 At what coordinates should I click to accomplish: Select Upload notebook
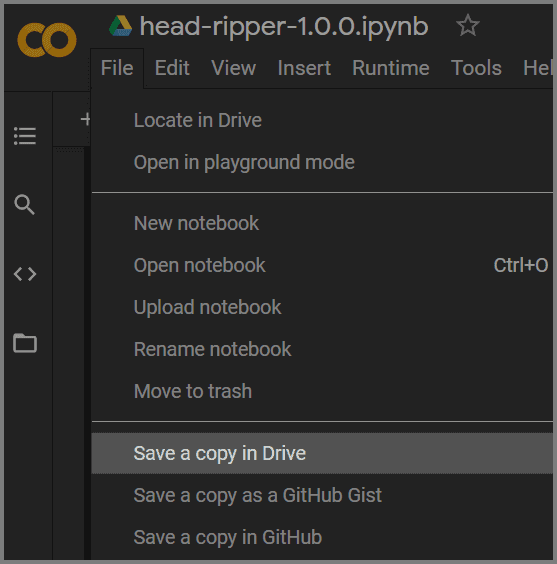(322, 307)
